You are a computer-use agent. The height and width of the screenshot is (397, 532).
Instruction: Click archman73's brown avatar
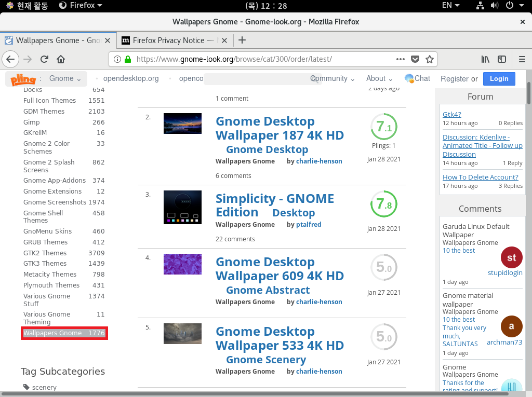click(x=511, y=326)
